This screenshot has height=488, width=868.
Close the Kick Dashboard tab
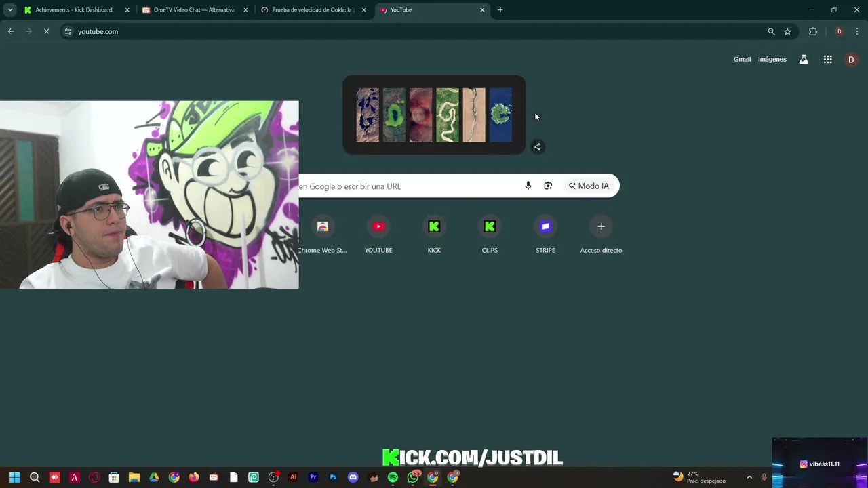coord(127,10)
